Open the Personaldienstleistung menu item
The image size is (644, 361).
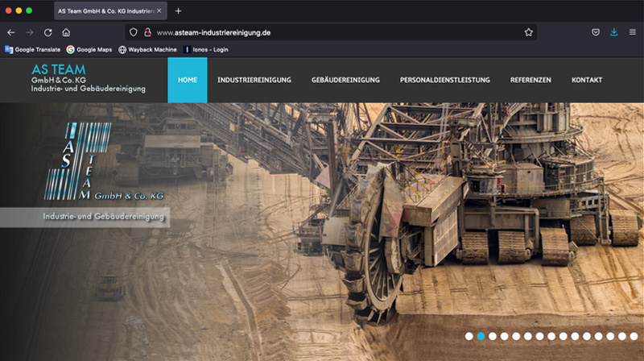[x=445, y=80]
